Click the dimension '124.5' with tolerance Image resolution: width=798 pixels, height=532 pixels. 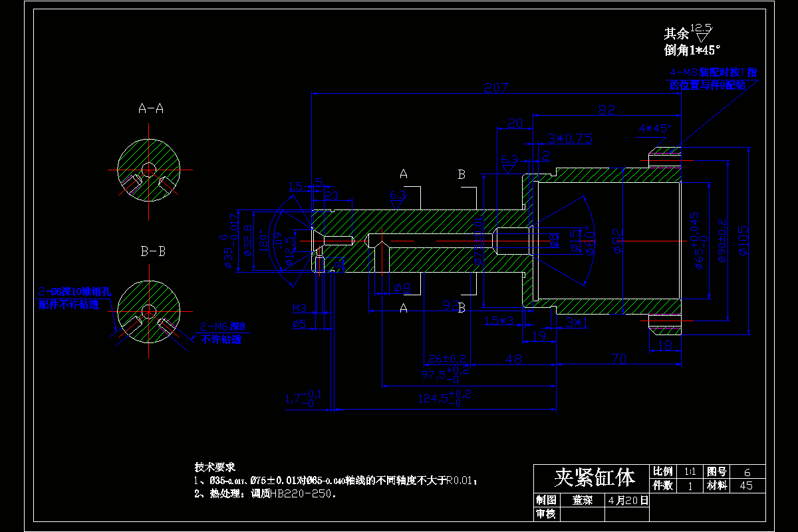446,398
